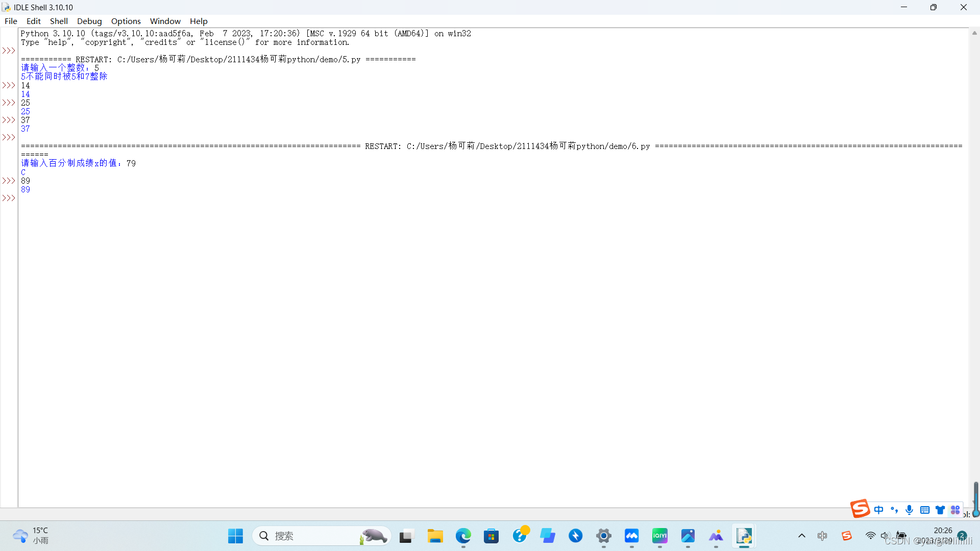Toggle the tray IME language indicator

point(822,536)
